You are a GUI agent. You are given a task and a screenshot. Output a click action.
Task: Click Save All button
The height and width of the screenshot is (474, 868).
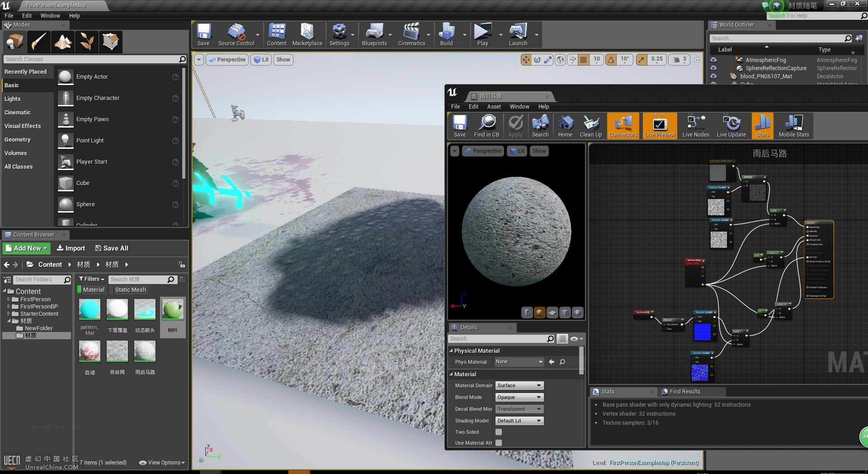click(x=112, y=248)
